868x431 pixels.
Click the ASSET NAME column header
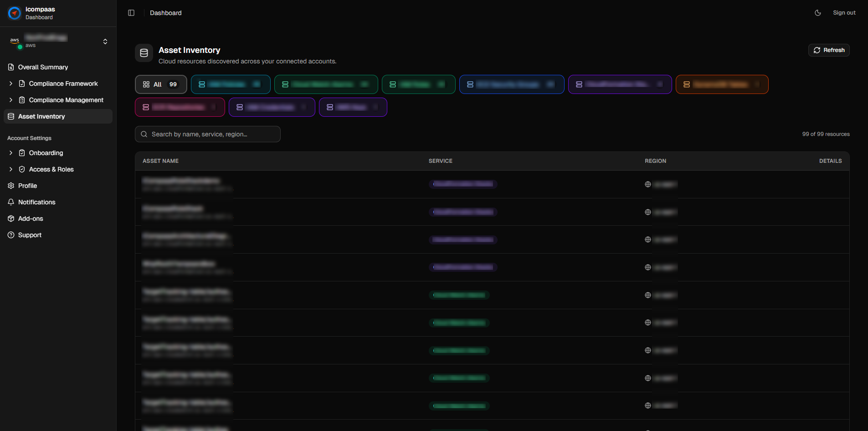pos(160,161)
